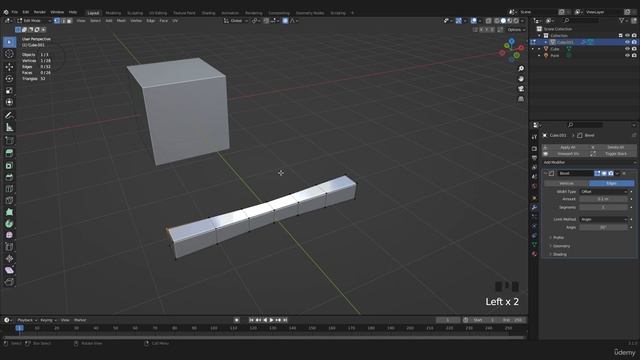640x360 pixels.
Task: Select the Move tool in left toolbar
Action: (x=9, y=67)
